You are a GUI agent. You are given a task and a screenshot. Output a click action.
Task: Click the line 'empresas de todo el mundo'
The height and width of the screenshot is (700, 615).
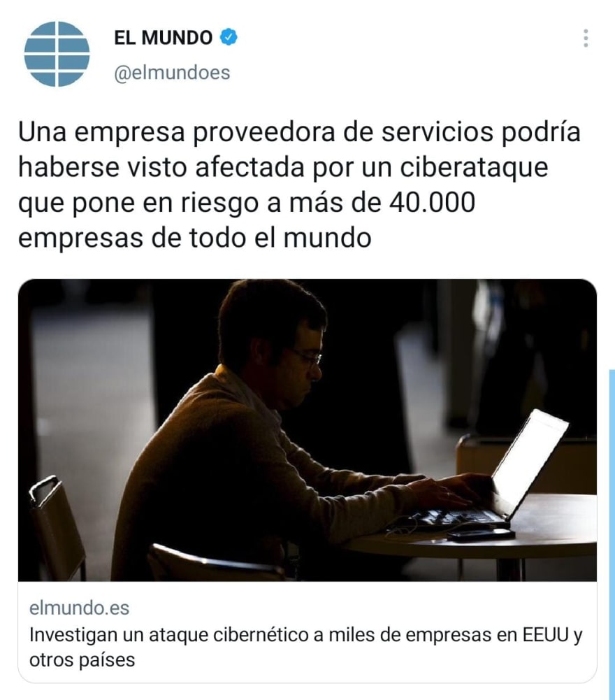(194, 238)
